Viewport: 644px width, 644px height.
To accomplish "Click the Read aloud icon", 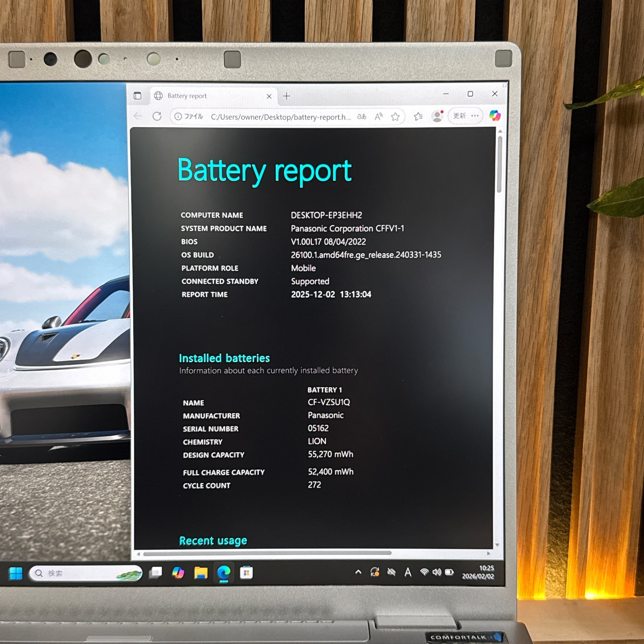I will [x=378, y=116].
